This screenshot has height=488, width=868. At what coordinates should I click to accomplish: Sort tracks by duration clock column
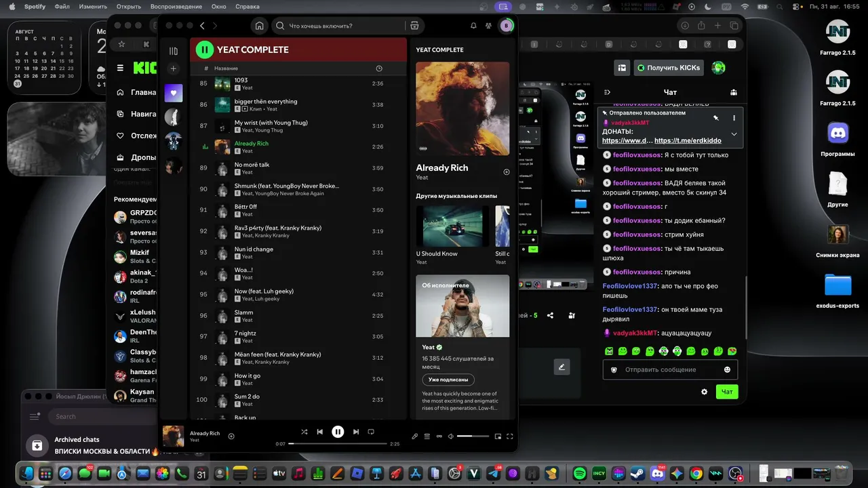click(378, 68)
